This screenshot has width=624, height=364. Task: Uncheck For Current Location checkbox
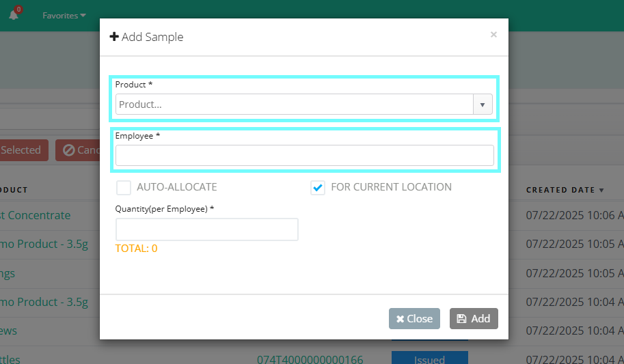click(x=318, y=187)
